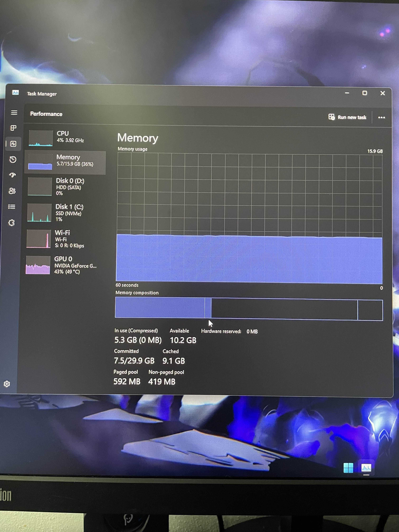Screen dimensions: 399x532
Task: Open Details page list icon
Action: 11,207
